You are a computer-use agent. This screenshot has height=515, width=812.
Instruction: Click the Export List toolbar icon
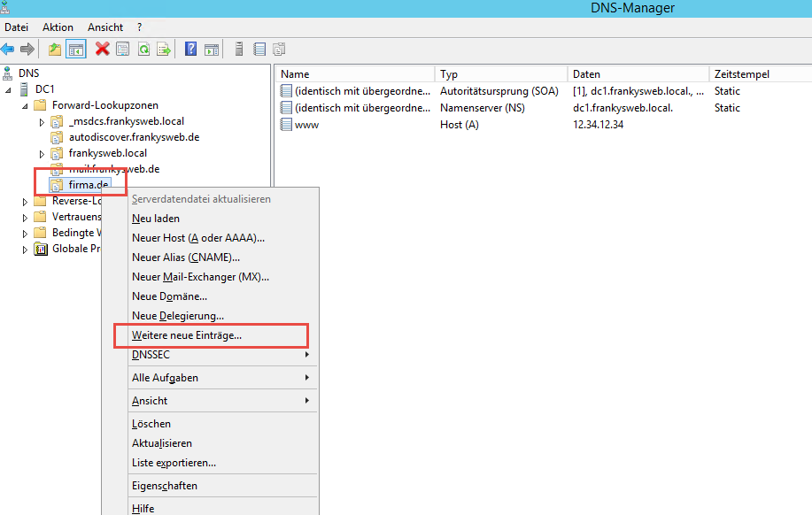pos(164,50)
